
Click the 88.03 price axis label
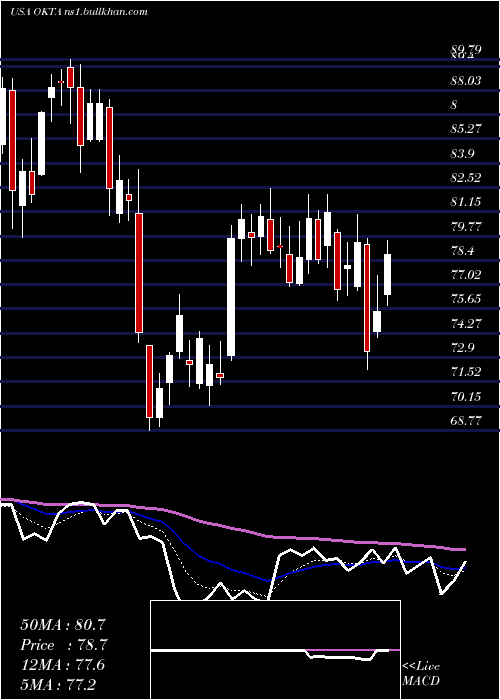click(467, 81)
